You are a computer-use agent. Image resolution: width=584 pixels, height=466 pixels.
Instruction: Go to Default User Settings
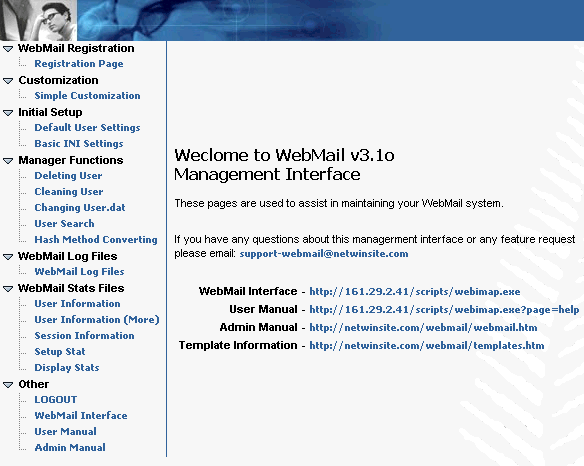[x=87, y=128]
